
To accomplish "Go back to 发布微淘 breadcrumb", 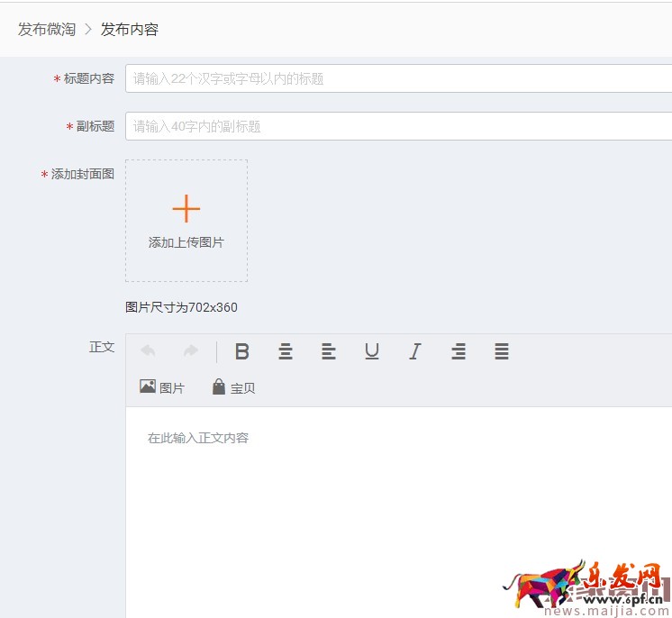I will point(47,29).
